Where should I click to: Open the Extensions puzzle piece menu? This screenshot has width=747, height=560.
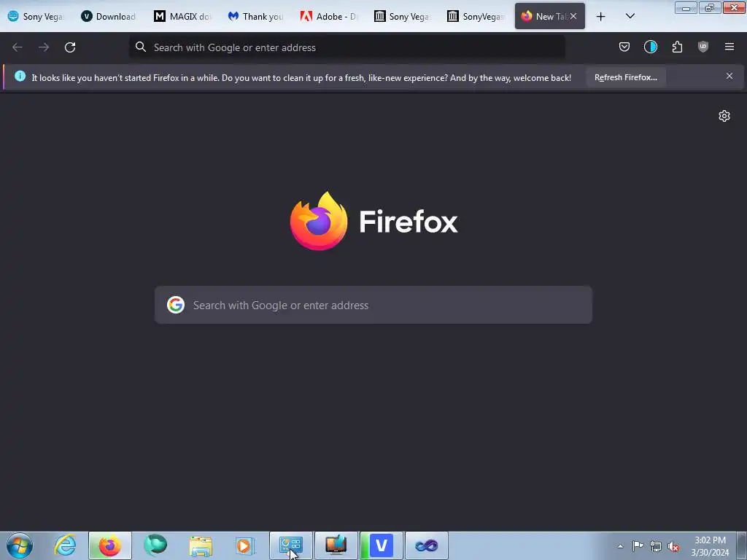[677, 47]
